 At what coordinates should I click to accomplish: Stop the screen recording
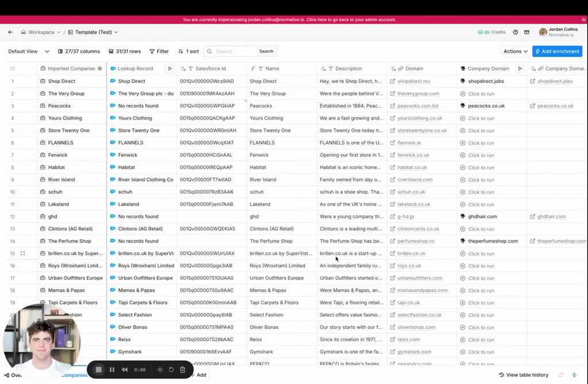click(x=99, y=370)
